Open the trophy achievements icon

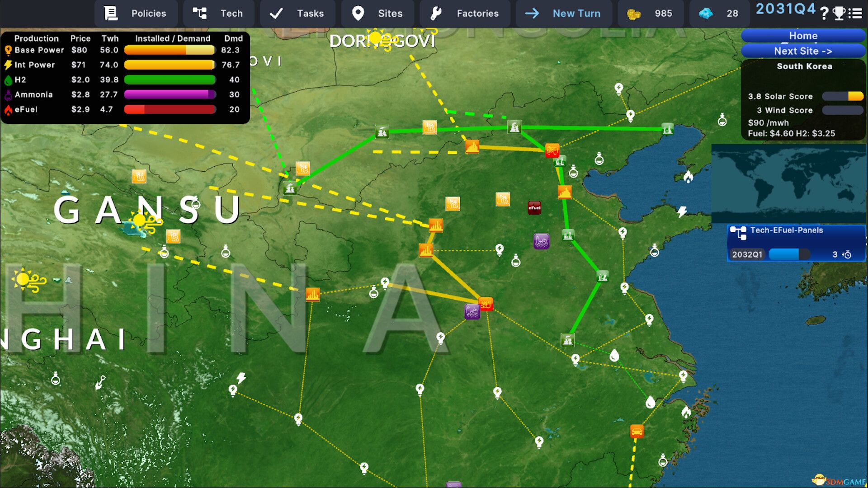(839, 14)
